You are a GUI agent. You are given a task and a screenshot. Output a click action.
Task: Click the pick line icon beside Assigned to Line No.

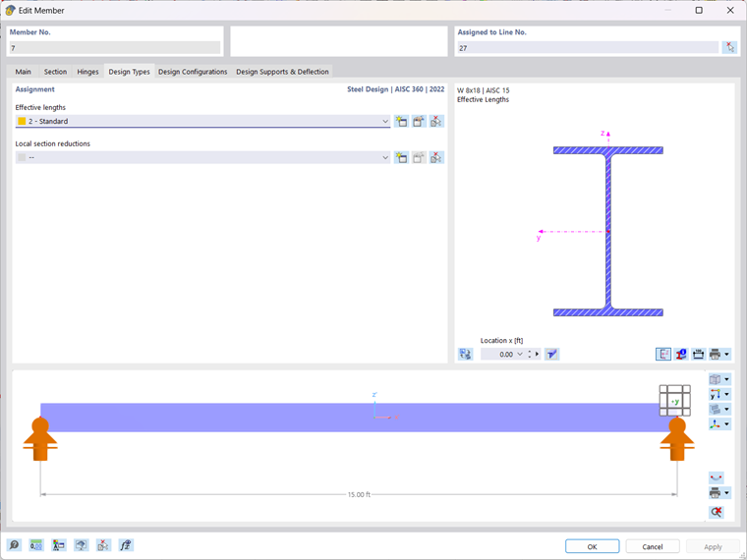click(729, 47)
